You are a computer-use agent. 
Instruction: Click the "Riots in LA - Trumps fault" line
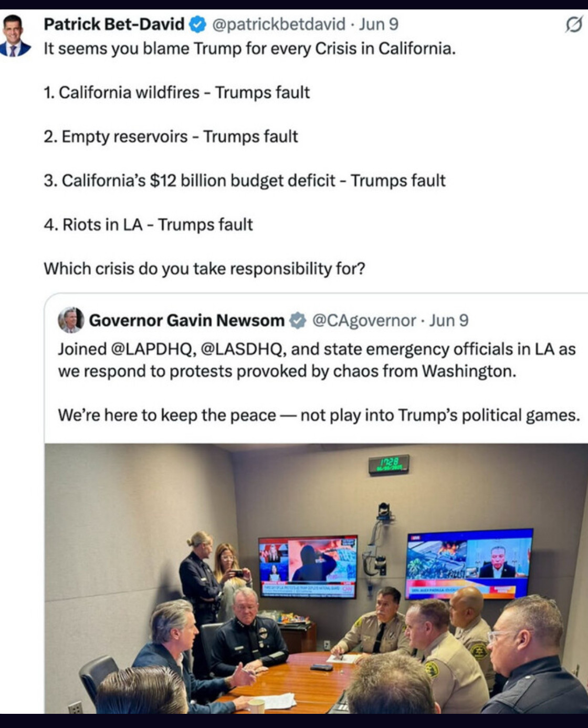(149, 225)
